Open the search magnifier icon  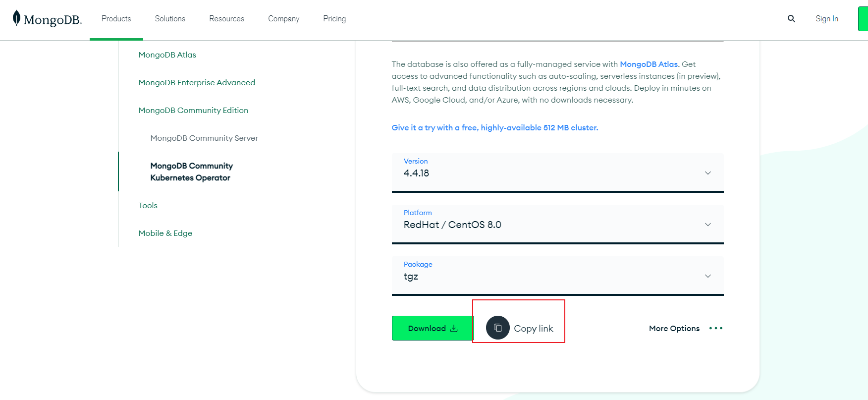[791, 18]
